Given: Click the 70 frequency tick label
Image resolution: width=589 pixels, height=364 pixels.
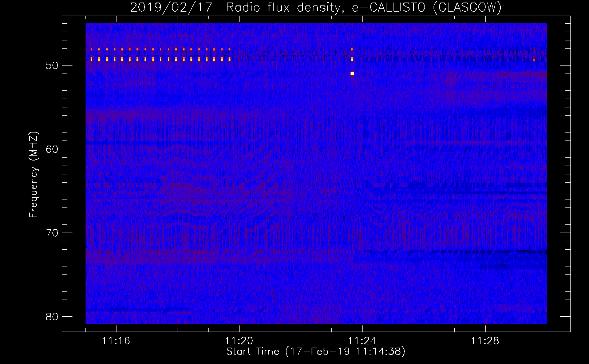Looking at the screenshot, I should tap(52, 233).
